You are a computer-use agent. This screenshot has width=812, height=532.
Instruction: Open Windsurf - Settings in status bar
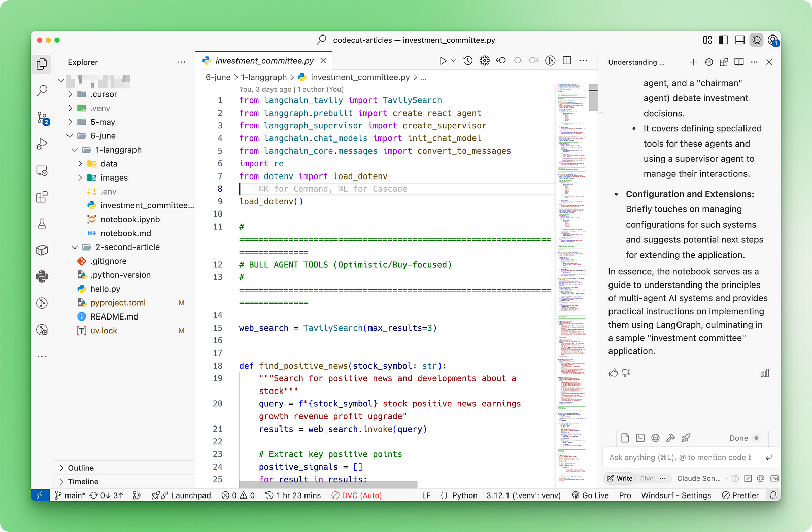[x=676, y=495]
